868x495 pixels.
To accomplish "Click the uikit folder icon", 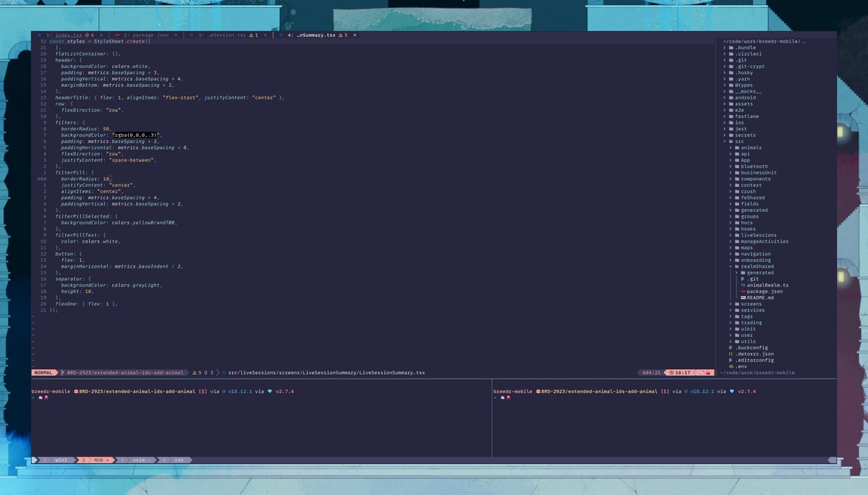I will 736,329.
